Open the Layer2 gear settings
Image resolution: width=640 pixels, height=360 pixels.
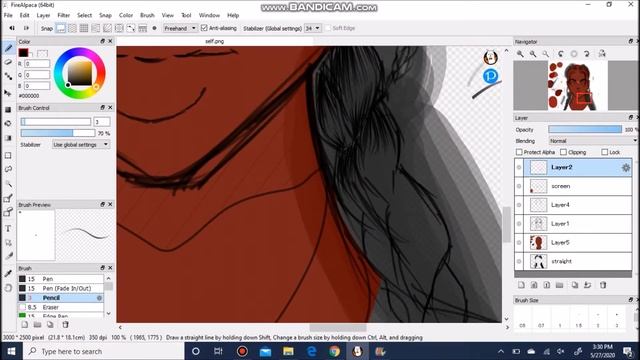625,167
